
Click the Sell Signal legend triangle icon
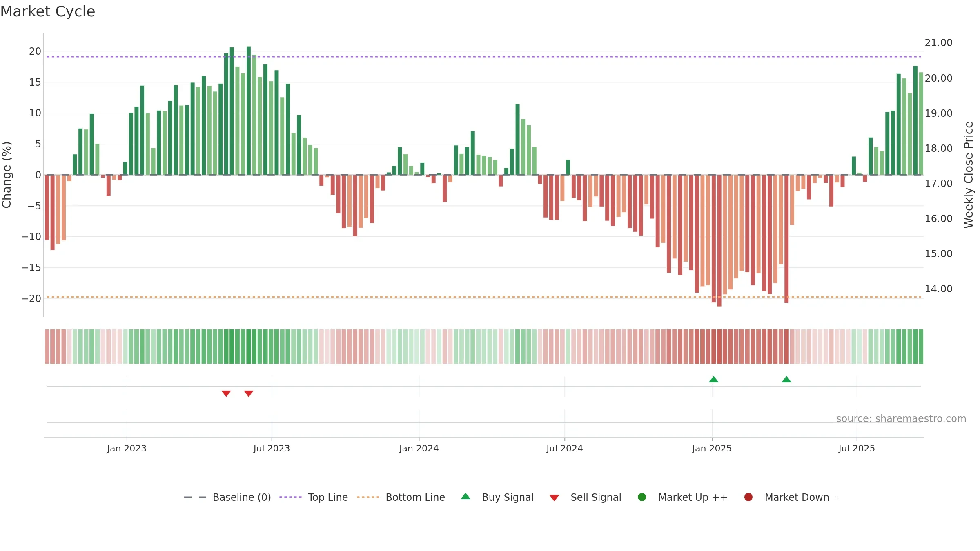pos(554,498)
